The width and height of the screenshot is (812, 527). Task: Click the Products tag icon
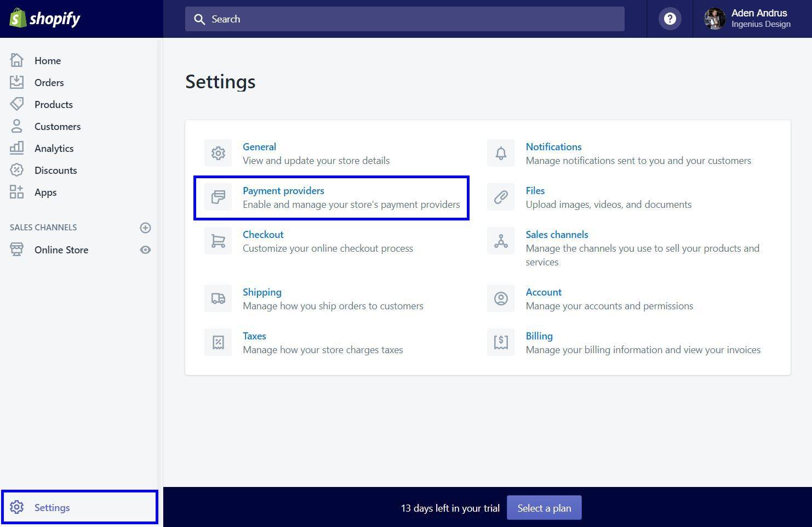(x=17, y=104)
